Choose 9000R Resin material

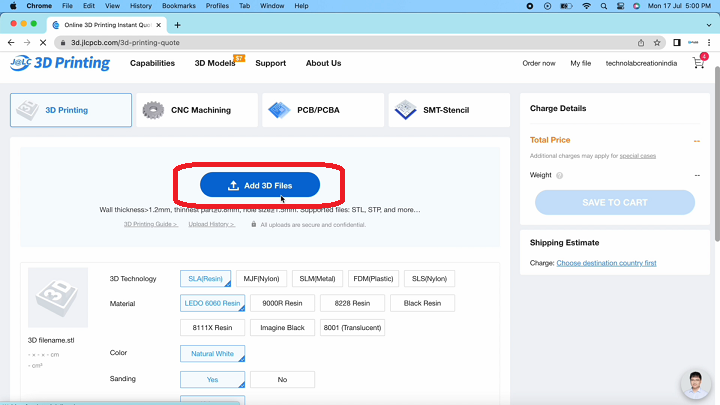[x=282, y=303]
